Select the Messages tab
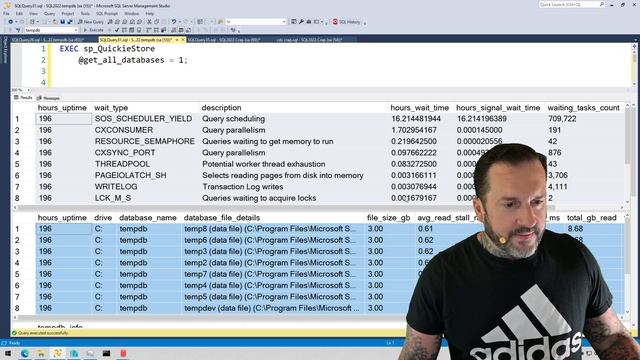 49,98
